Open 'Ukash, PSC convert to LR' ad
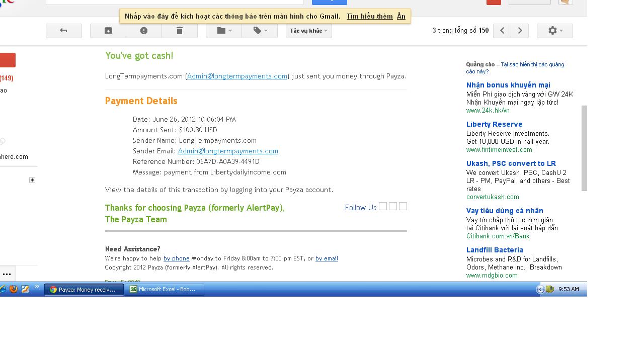 pos(511,163)
